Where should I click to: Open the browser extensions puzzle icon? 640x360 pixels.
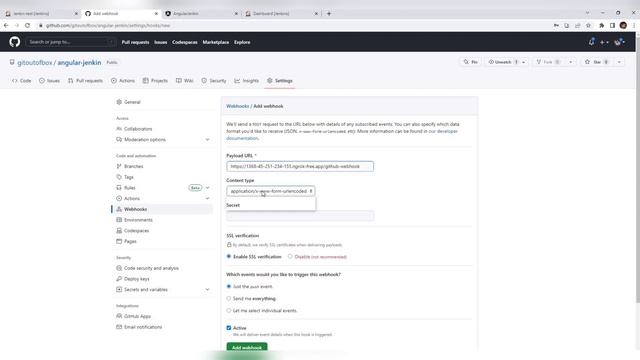tap(601, 25)
